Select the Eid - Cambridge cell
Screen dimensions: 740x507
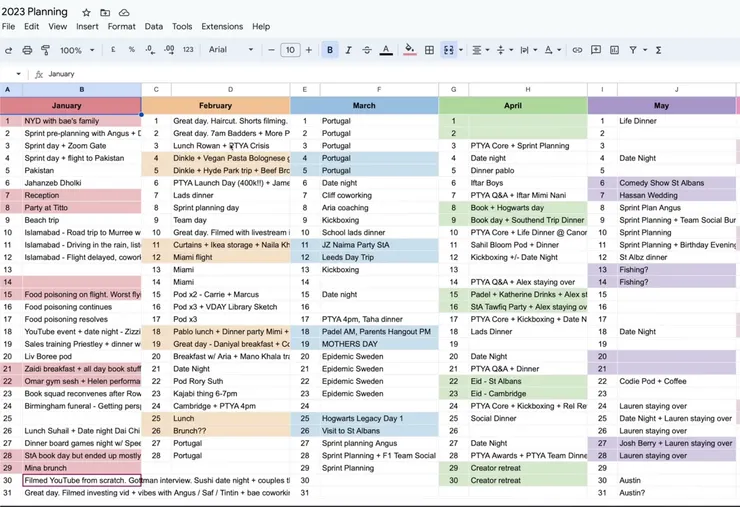pos(528,393)
